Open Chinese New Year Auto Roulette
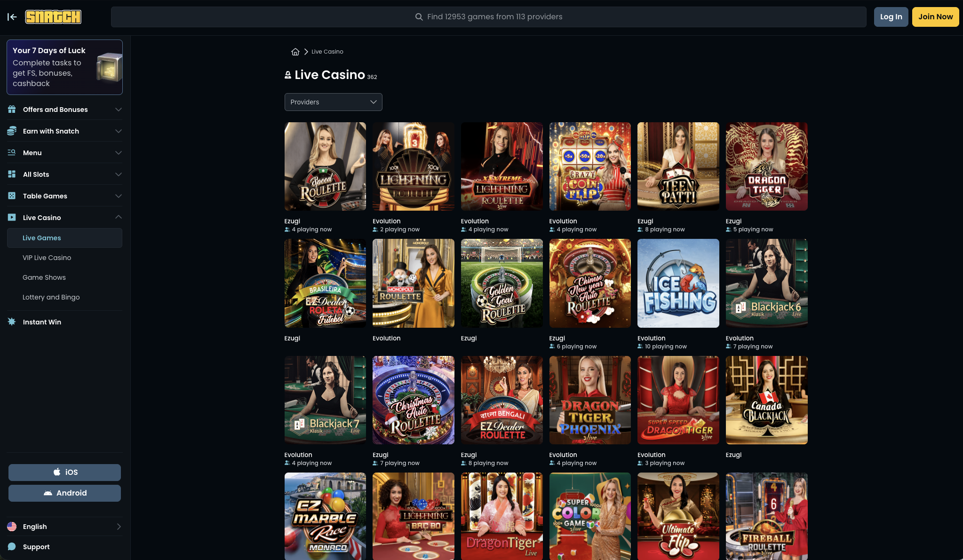The width and height of the screenshot is (963, 560). click(x=590, y=283)
